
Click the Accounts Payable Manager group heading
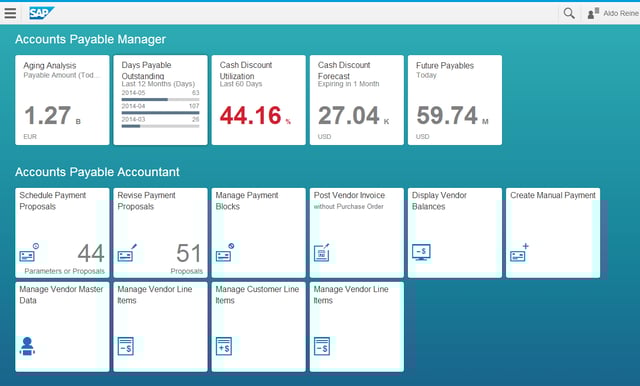[90, 39]
